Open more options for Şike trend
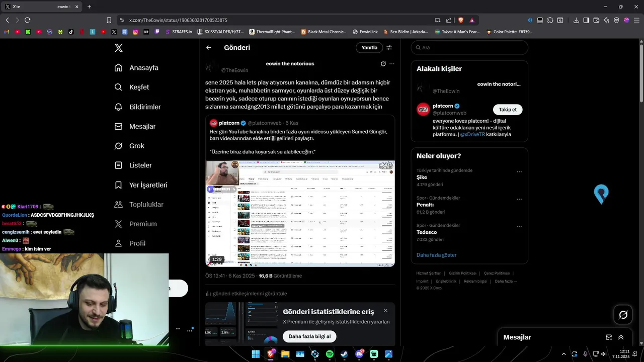 point(519,172)
